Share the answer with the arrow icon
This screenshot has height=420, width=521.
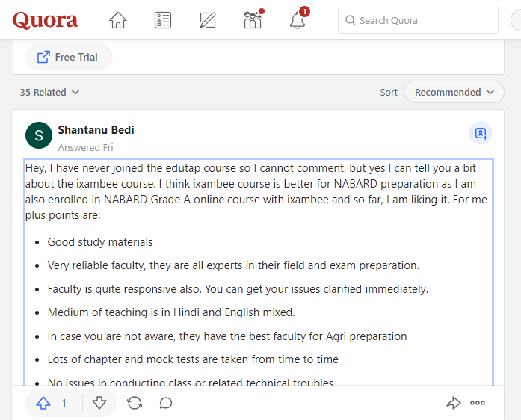453,403
